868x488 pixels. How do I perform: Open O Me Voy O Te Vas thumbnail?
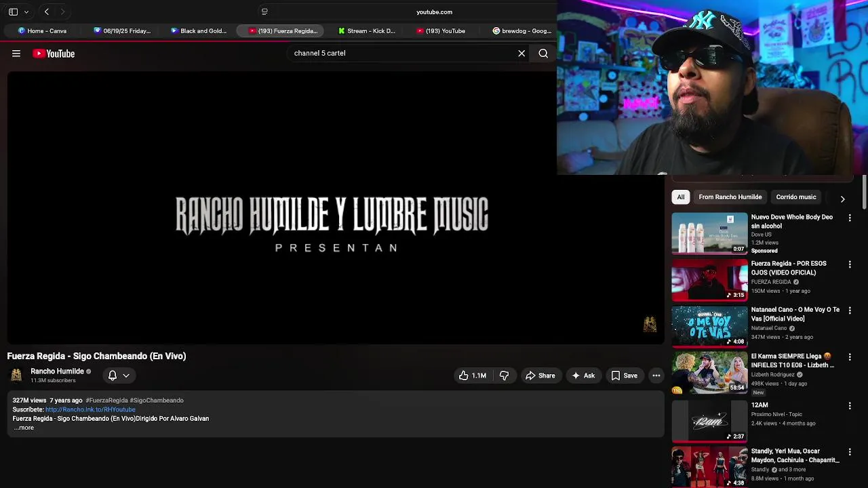pos(709,326)
